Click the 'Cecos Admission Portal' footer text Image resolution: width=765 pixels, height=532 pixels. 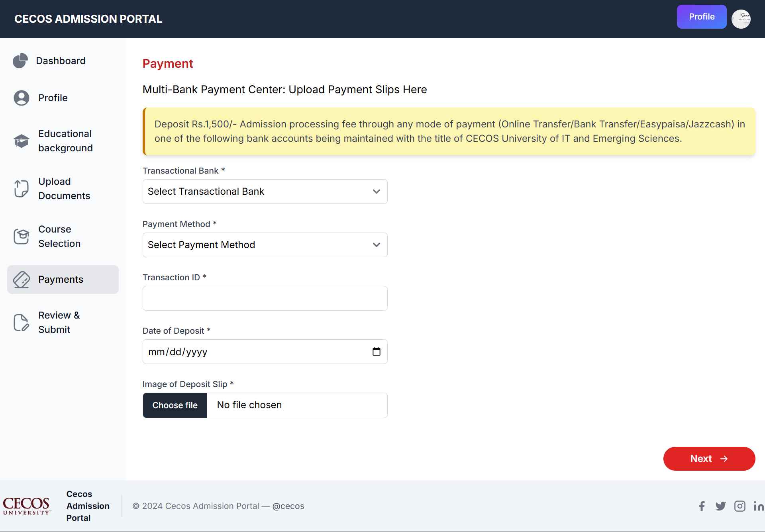[88, 506]
